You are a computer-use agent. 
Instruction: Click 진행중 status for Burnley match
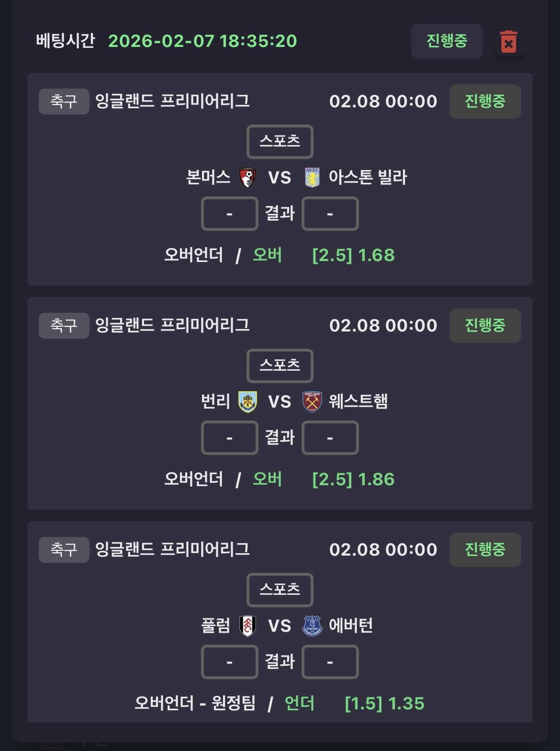[485, 326]
